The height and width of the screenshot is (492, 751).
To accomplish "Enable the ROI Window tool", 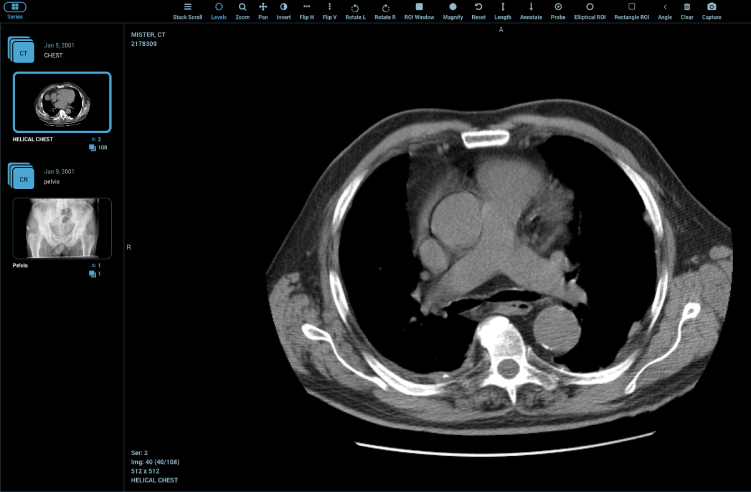I will point(419,10).
